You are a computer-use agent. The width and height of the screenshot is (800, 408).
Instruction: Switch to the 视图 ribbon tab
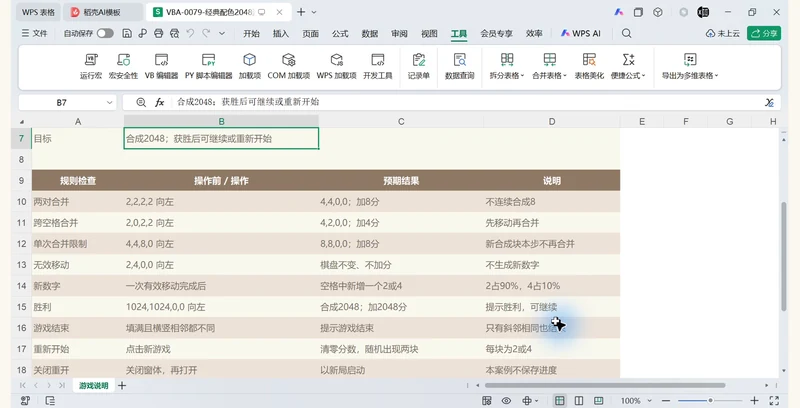[x=429, y=33]
